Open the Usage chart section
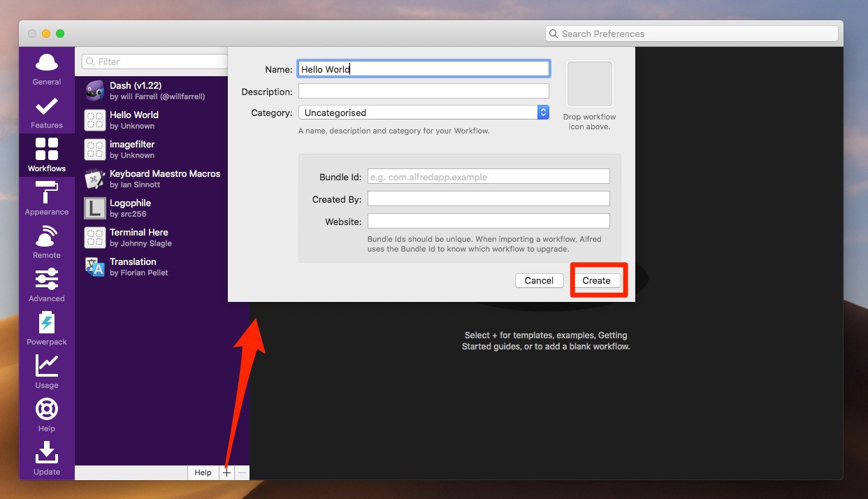868x499 pixels. [47, 372]
